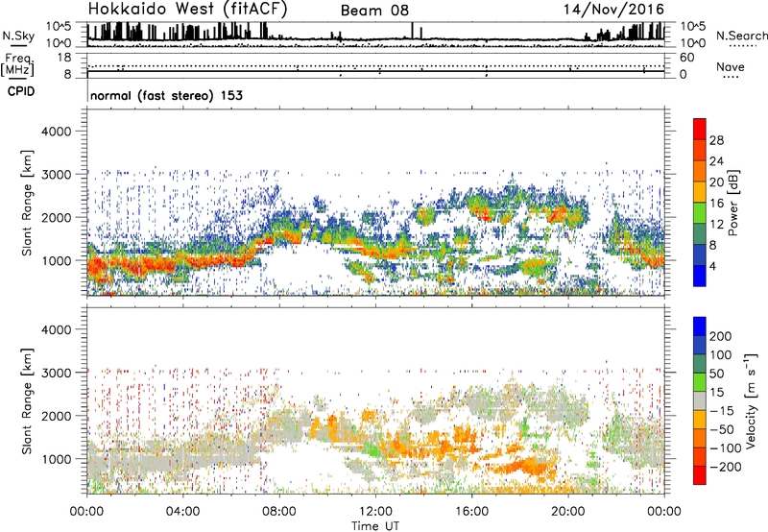Click the 'Power [dB]' colorbar label
Screen dimensions: 768x532
point(733,203)
